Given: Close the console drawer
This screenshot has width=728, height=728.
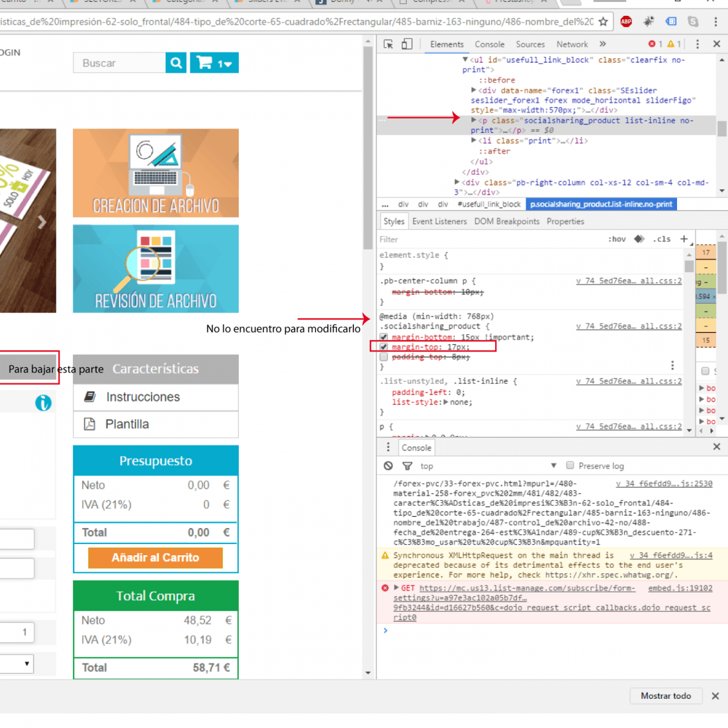Looking at the screenshot, I should click(716, 447).
